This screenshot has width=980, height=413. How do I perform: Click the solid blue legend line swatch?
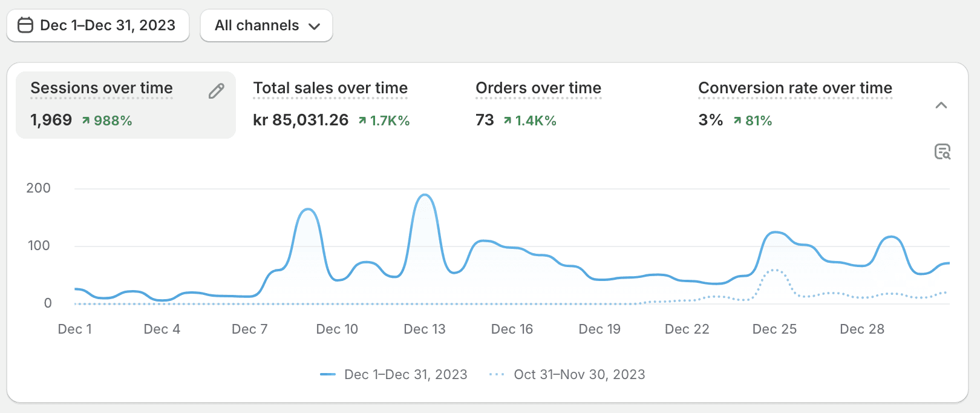(x=328, y=374)
